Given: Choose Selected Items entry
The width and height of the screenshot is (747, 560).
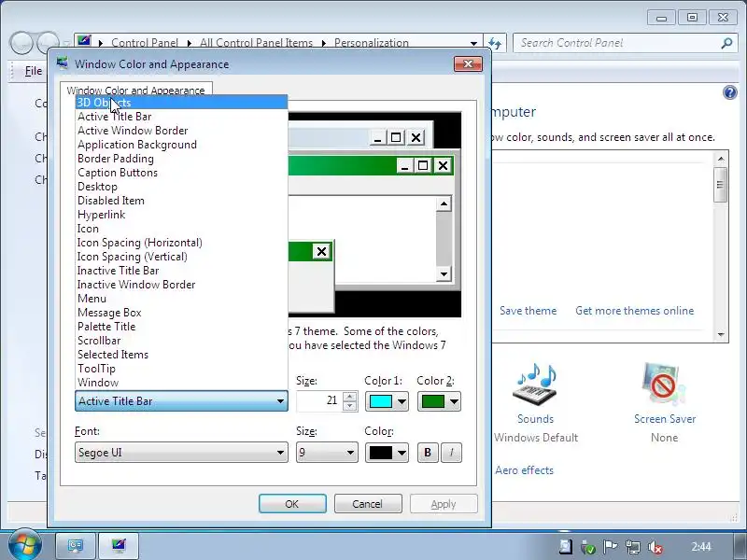Looking at the screenshot, I should click(181, 355).
